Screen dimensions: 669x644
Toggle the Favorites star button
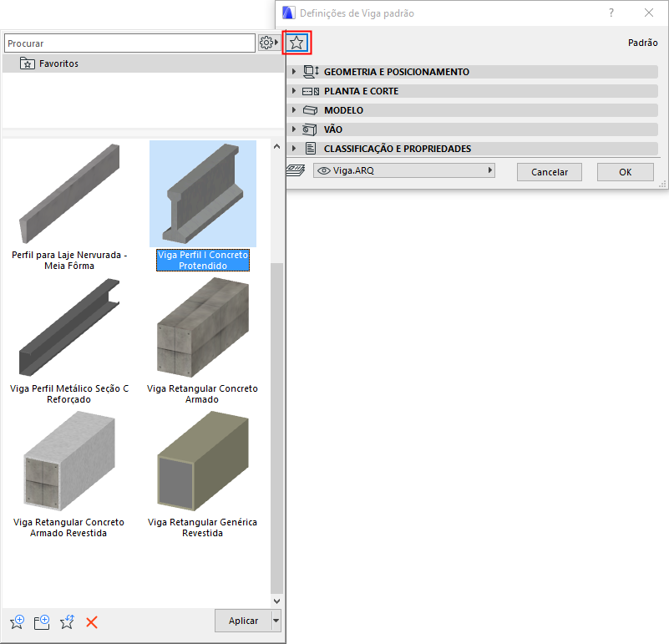pos(296,43)
